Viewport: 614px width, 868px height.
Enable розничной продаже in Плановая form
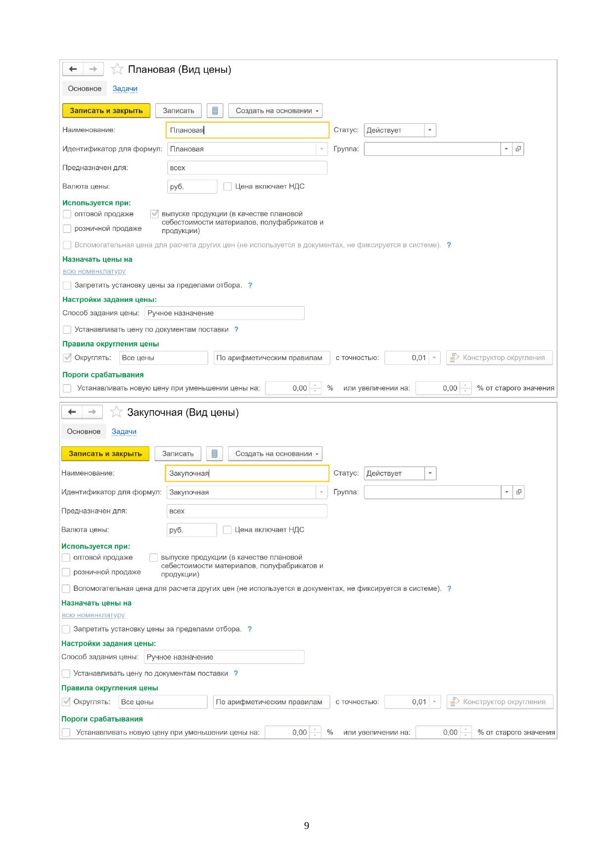click(x=67, y=229)
